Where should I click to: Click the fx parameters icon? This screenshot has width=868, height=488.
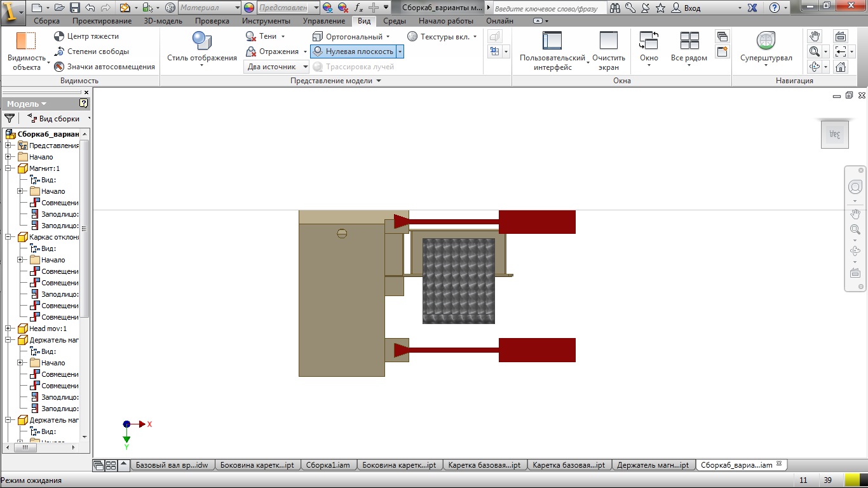pos(359,8)
